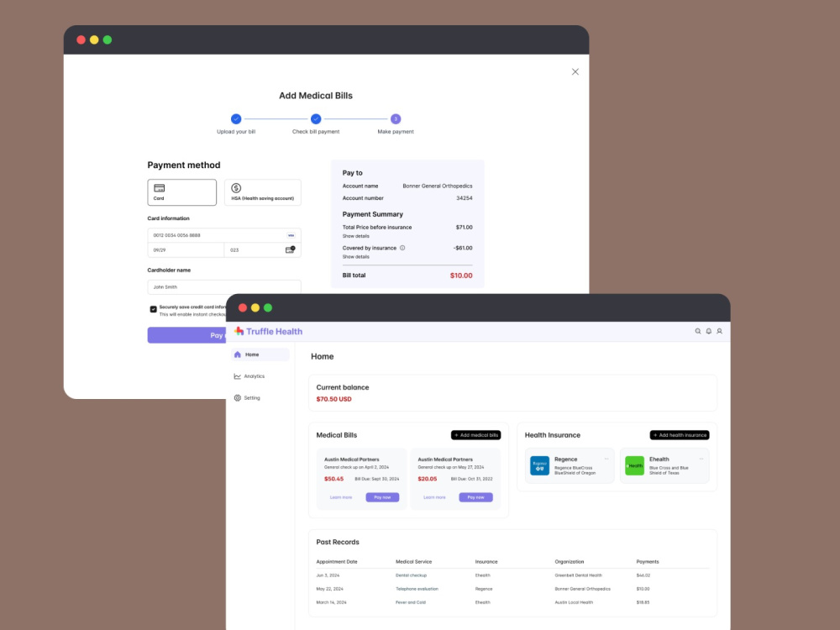Click the Regence insurance logo
The height and width of the screenshot is (630, 840).
[x=539, y=465]
